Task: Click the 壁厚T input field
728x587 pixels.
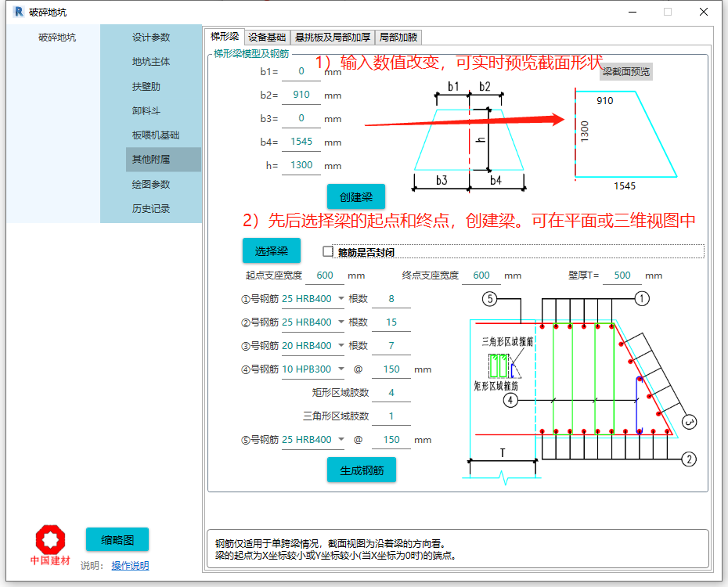Action: coord(622,275)
